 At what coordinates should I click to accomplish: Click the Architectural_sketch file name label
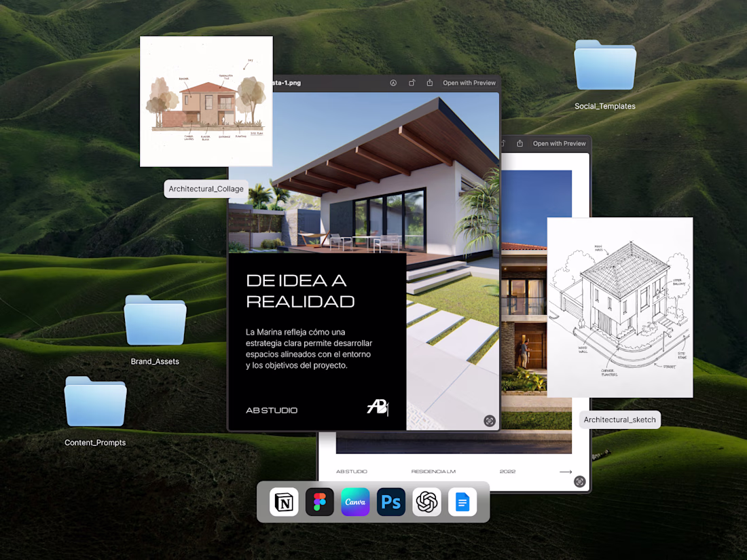coord(620,419)
